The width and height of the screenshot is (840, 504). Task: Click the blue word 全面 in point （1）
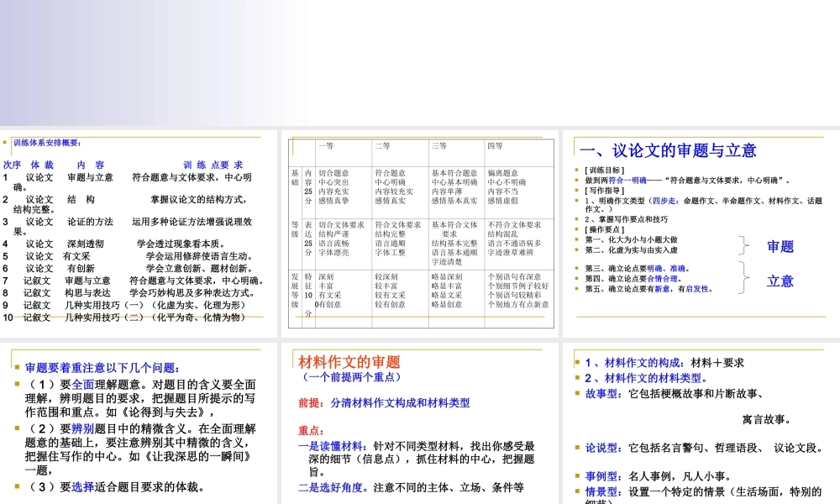pyautogui.click(x=82, y=385)
